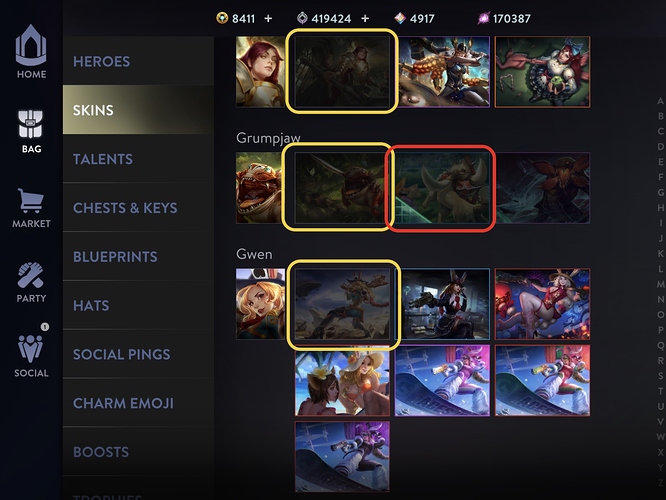This screenshot has height=500, width=666.
Task: Jump to letter M in alphabet index
Action: [660, 284]
